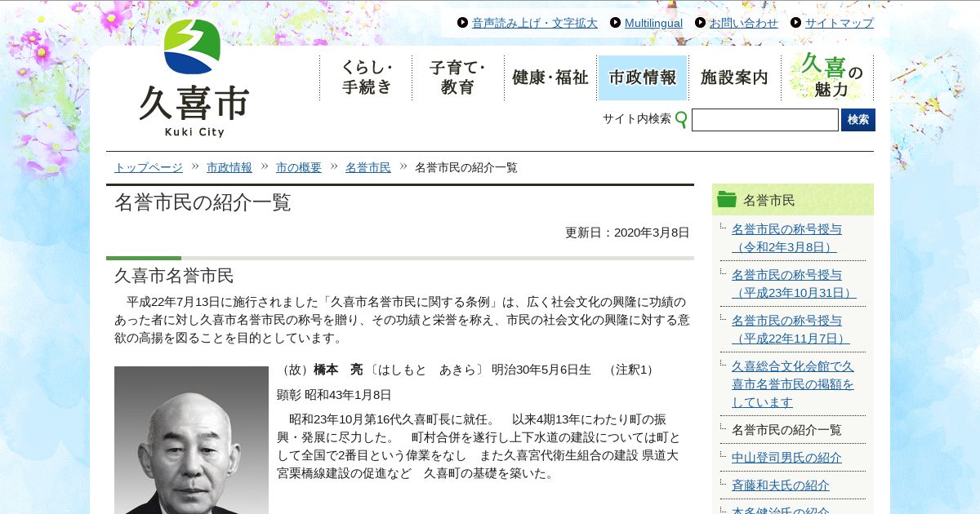
Task: Click the 久喜市名誉市民 section heading
Action: [x=174, y=275]
